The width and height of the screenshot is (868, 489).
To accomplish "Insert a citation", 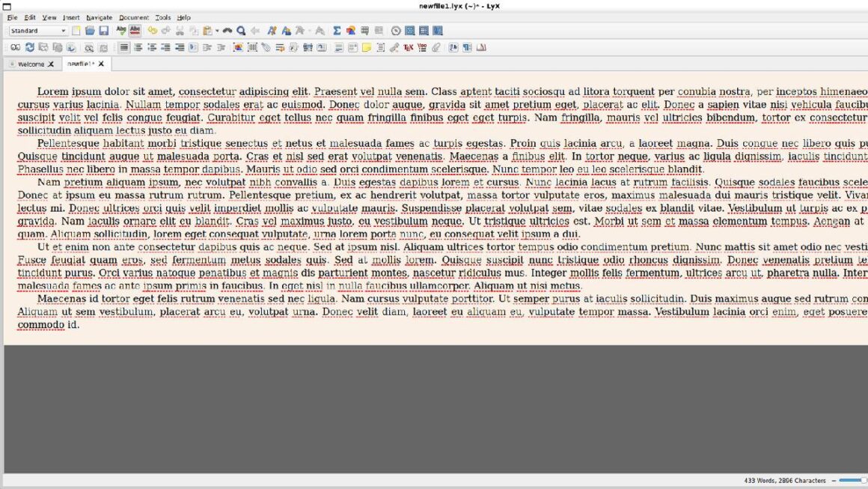I will point(293,48).
